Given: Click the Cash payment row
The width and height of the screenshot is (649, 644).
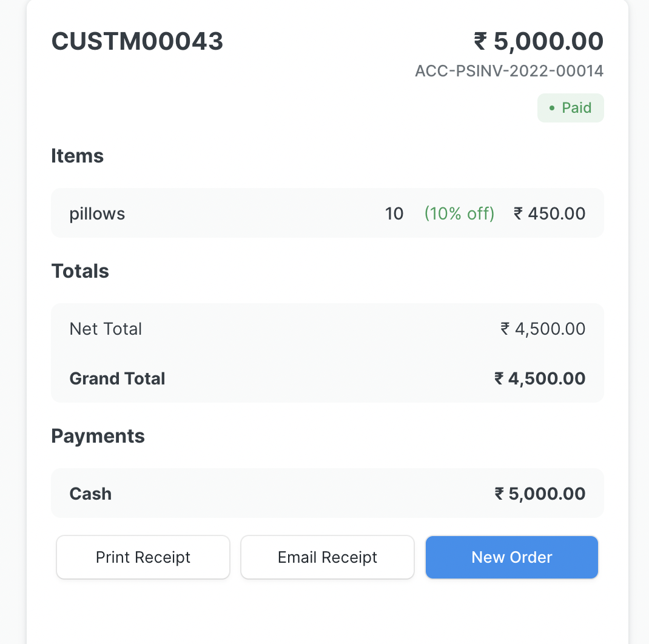Looking at the screenshot, I should click(328, 493).
